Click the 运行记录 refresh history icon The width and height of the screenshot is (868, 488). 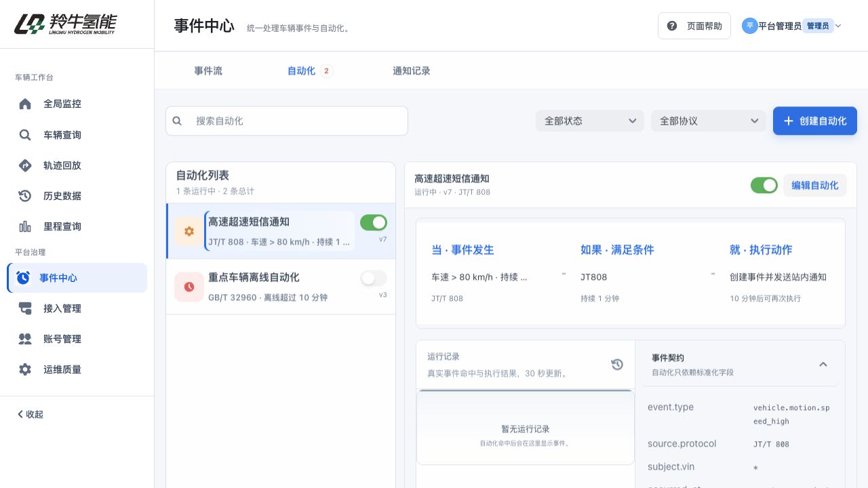tap(617, 365)
